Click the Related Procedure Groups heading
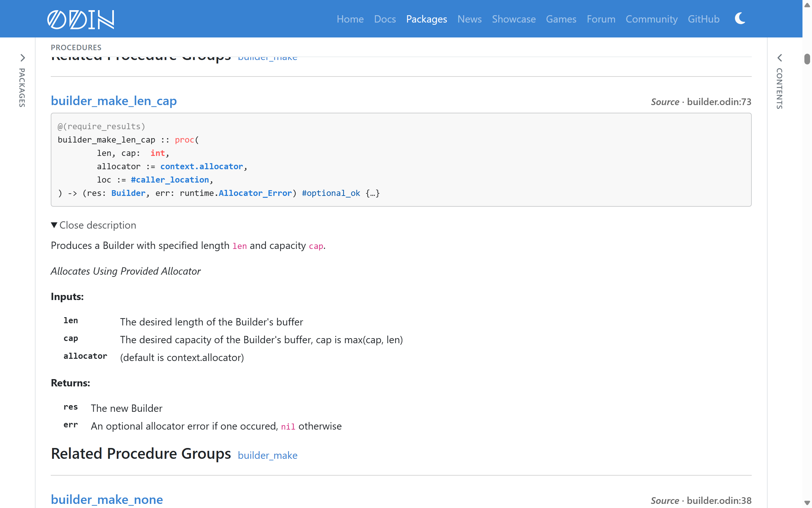812x508 pixels. click(141, 454)
